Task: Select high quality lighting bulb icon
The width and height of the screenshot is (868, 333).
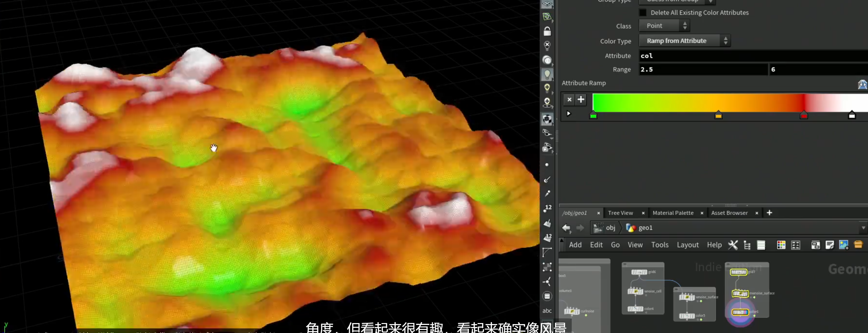Action: click(547, 88)
